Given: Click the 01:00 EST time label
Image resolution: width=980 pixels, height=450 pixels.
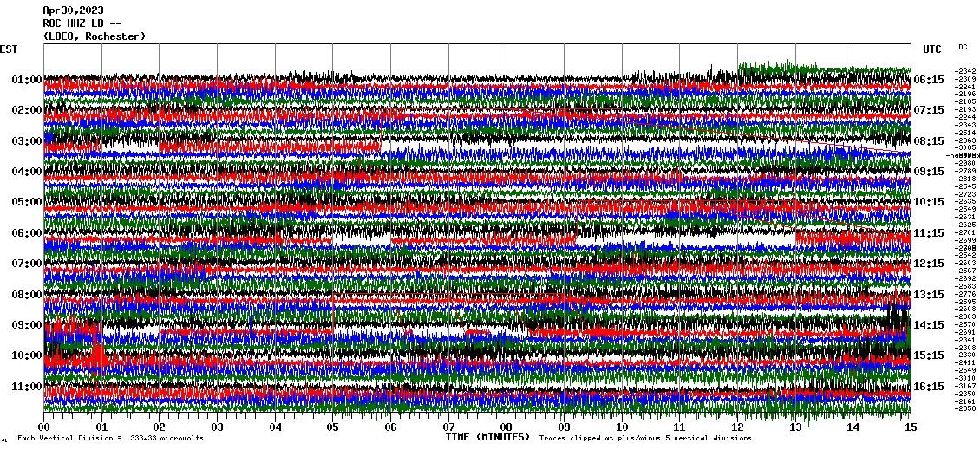Looking at the screenshot, I should tap(27, 80).
